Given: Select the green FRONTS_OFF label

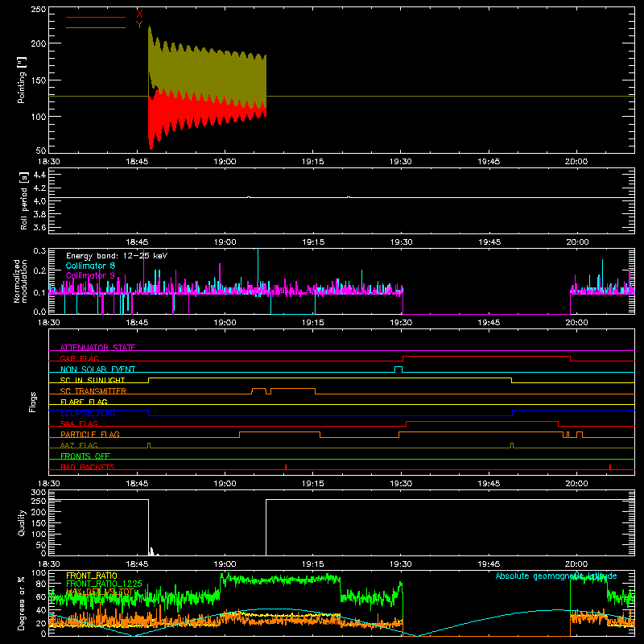Looking at the screenshot, I should pyautogui.click(x=85, y=456).
